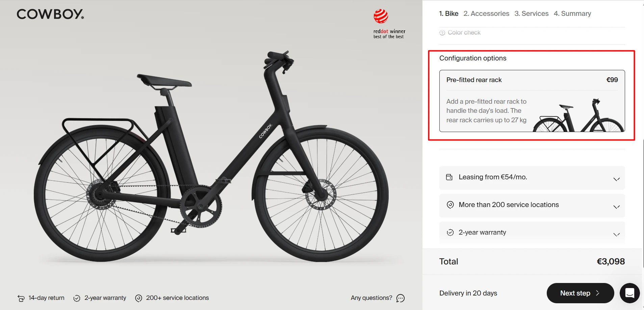Click the Red Dot winner badge
The image size is (644, 310).
[x=389, y=24]
